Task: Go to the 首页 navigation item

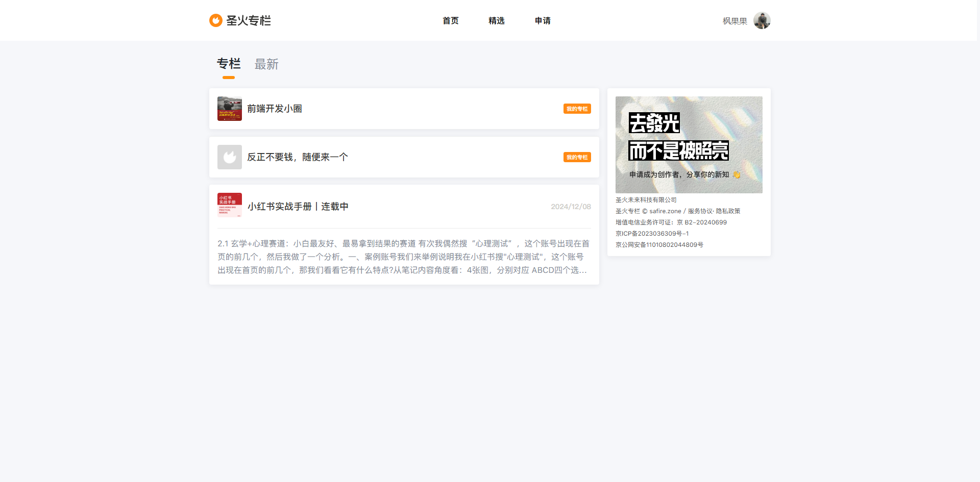Action: [450, 21]
